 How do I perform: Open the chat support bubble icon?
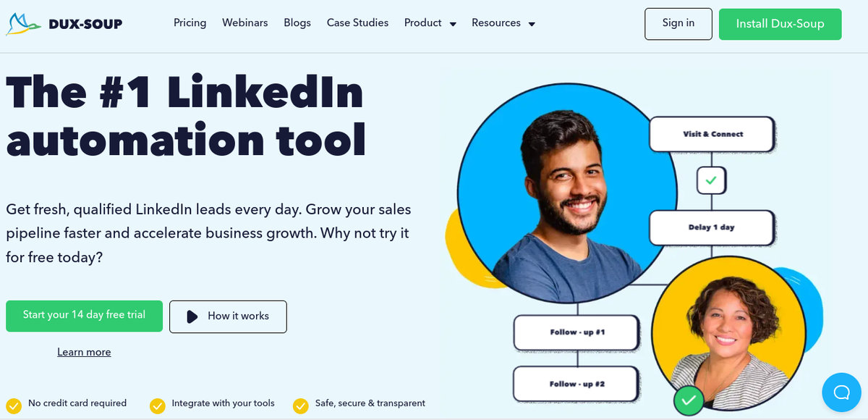tap(841, 392)
